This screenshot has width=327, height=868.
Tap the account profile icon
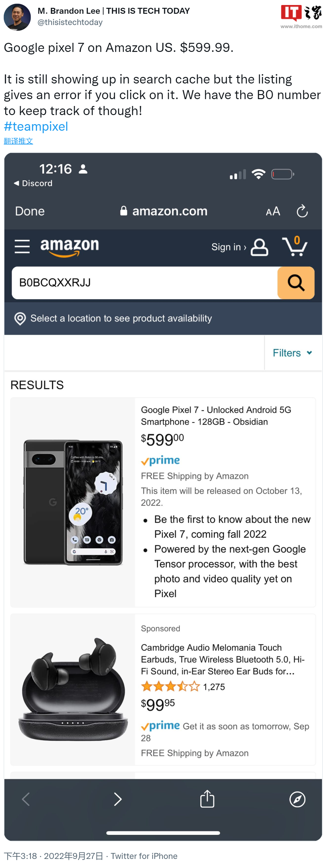(x=258, y=247)
